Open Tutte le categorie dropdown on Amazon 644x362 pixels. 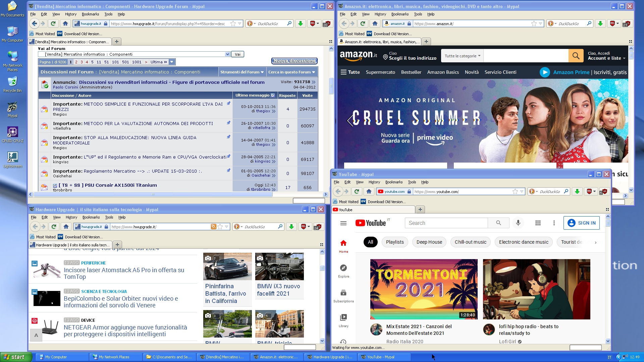(463, 56)
